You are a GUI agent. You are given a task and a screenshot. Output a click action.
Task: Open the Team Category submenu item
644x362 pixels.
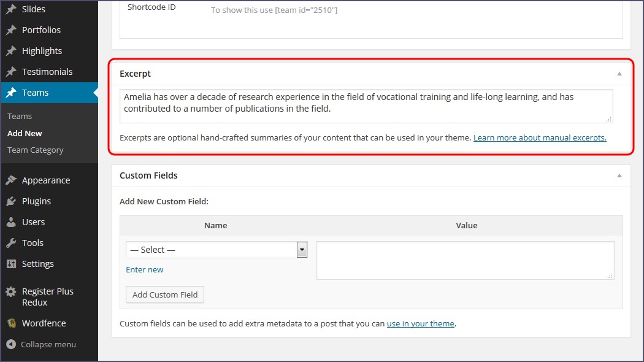pyautogui.click(x=35, y=150)
